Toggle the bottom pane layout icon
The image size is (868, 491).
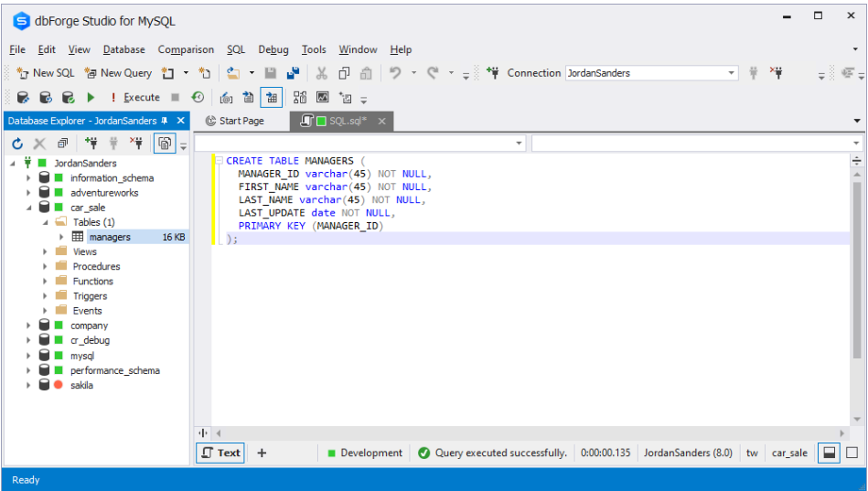tap(829, 453)
